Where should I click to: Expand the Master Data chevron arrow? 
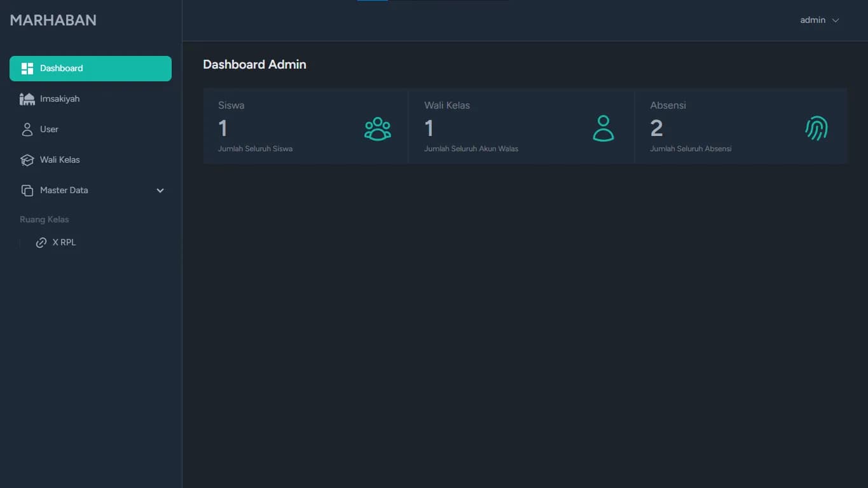[160, 191]
